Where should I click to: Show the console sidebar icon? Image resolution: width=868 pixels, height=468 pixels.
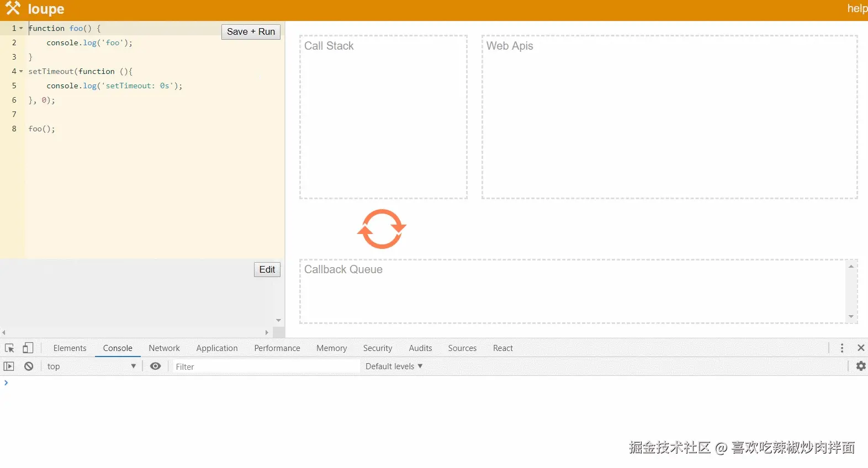click(x=9, y=366)
